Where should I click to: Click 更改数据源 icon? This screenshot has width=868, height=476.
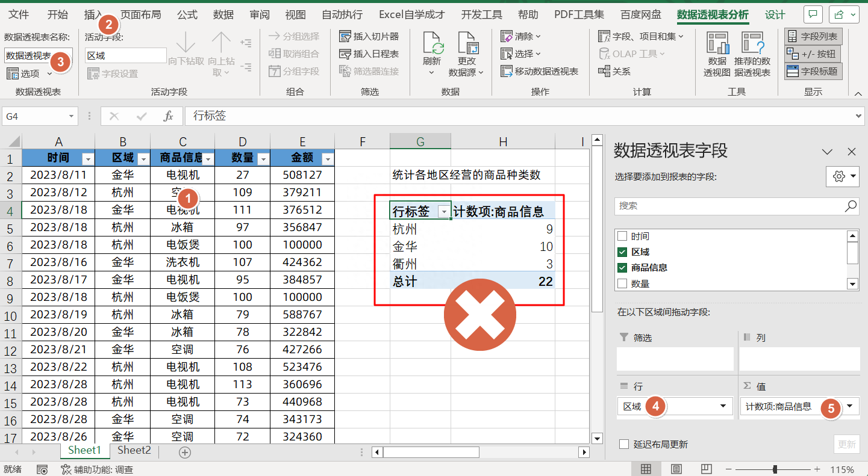click(x=467, y=43)
